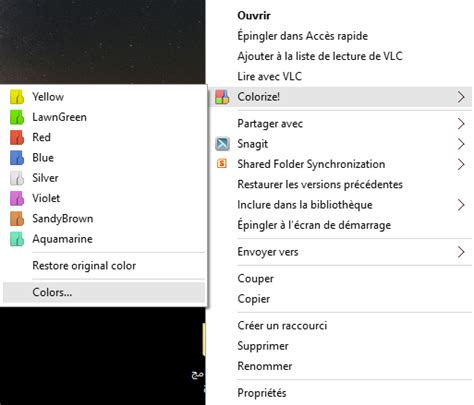Viewport: 474px width, 405px height.
Task: Click the violet folder icon
Action: coord(17,198)
